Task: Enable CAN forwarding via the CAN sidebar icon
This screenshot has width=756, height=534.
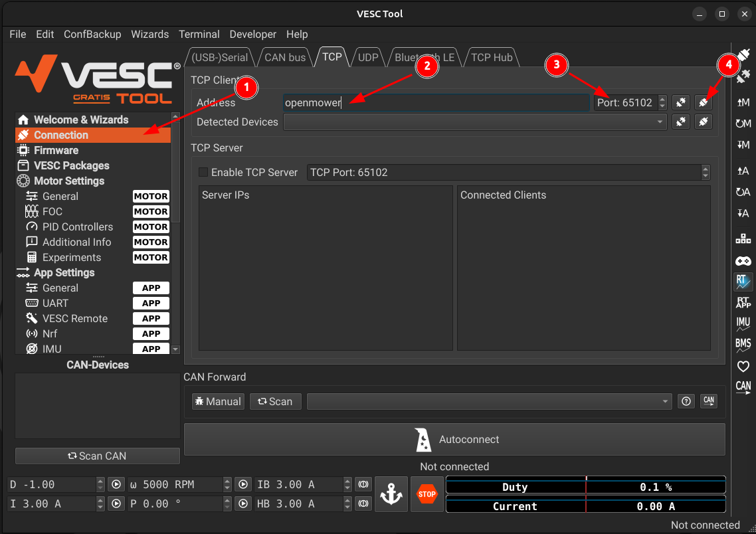Action: 743,389
